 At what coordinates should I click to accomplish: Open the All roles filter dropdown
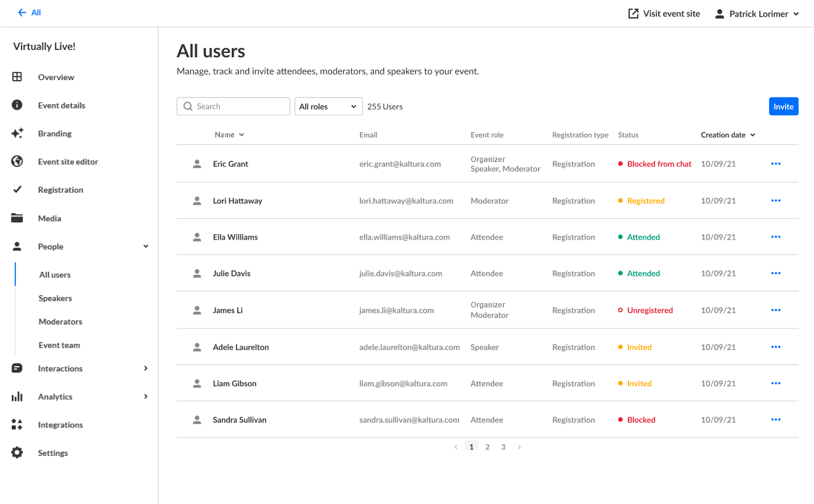pos(328,107)
